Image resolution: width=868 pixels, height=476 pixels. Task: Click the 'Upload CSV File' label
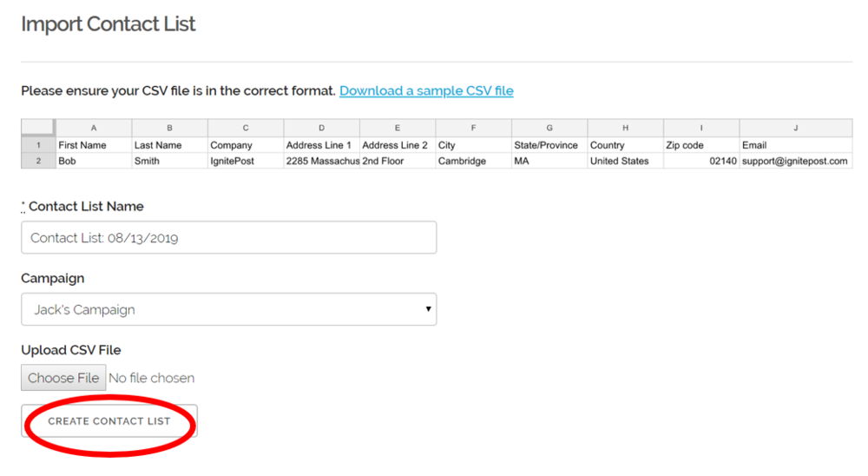point(71,350)
